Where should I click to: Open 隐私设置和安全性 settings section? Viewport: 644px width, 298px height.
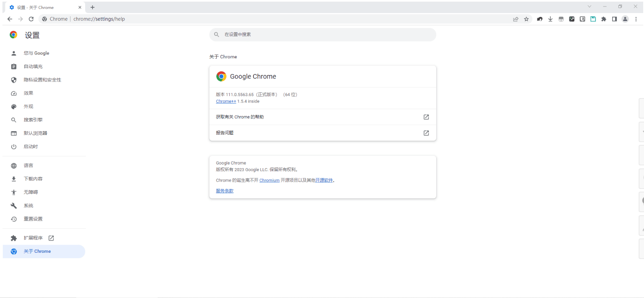[x=42, y=80]
